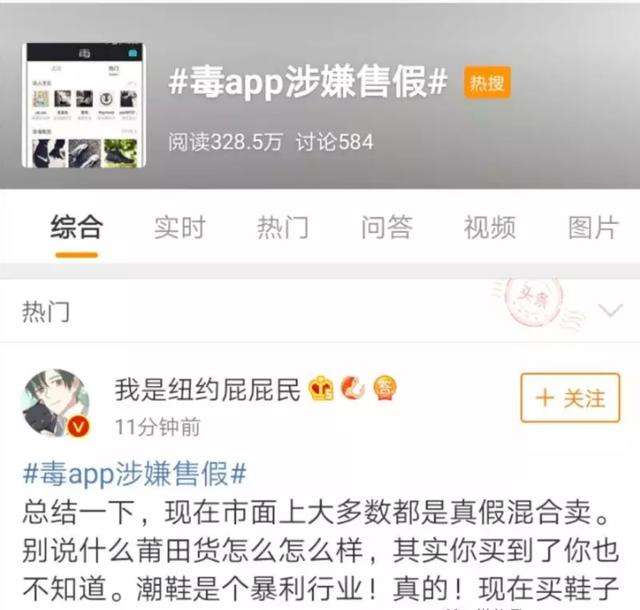Go to the 问答 tab
Screen dimensions: 640x610
tap(387, 227)
